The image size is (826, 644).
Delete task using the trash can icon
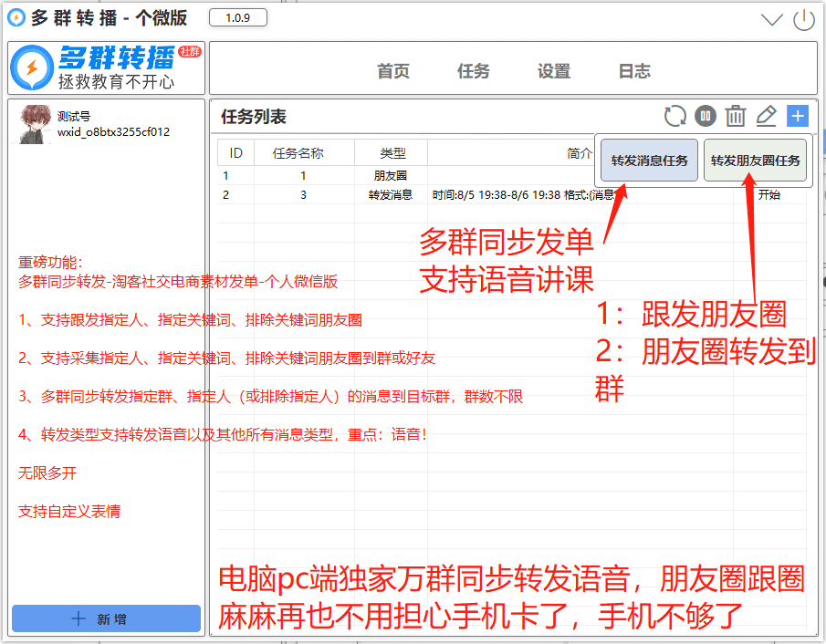point(736,116)
